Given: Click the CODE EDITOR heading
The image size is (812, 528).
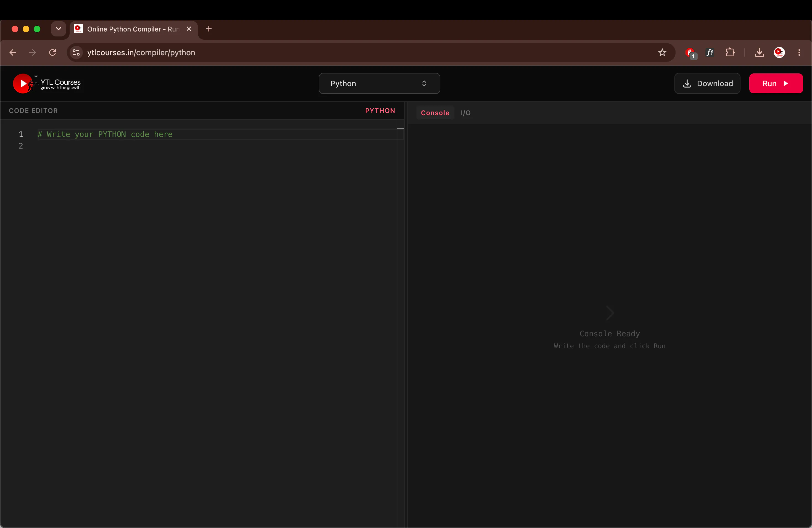Looking at the screenshot, I should 33,111.
